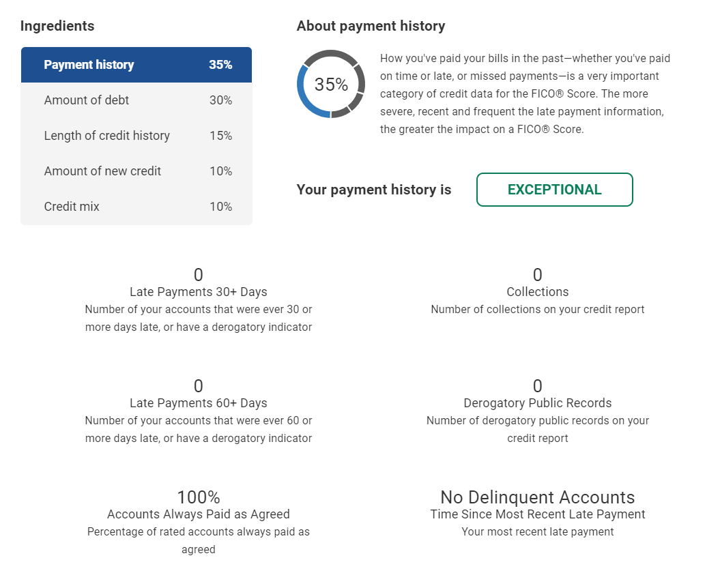Open the Credit mix ingredient
The height and width of the screenshot is (588, 720).
click(x=136, y=207)
